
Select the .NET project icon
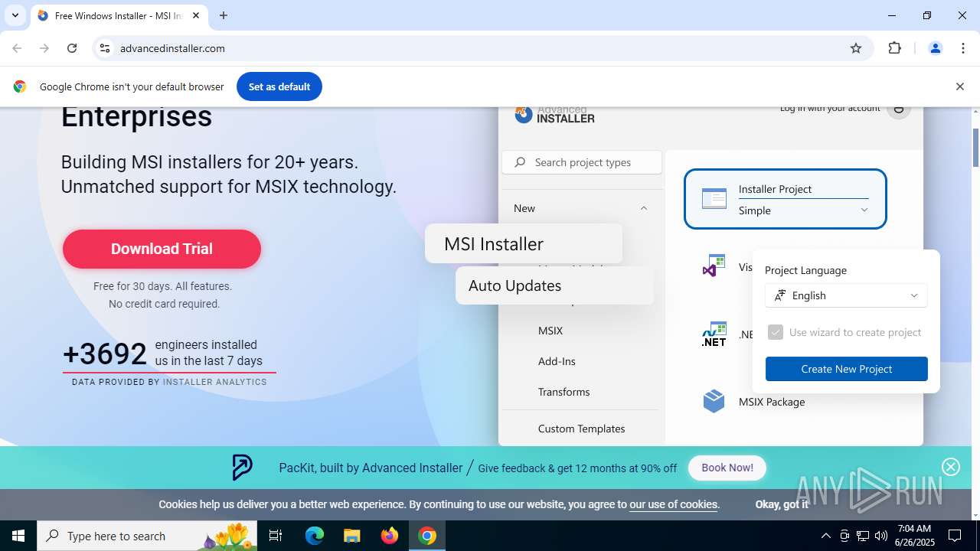[714, 334]
